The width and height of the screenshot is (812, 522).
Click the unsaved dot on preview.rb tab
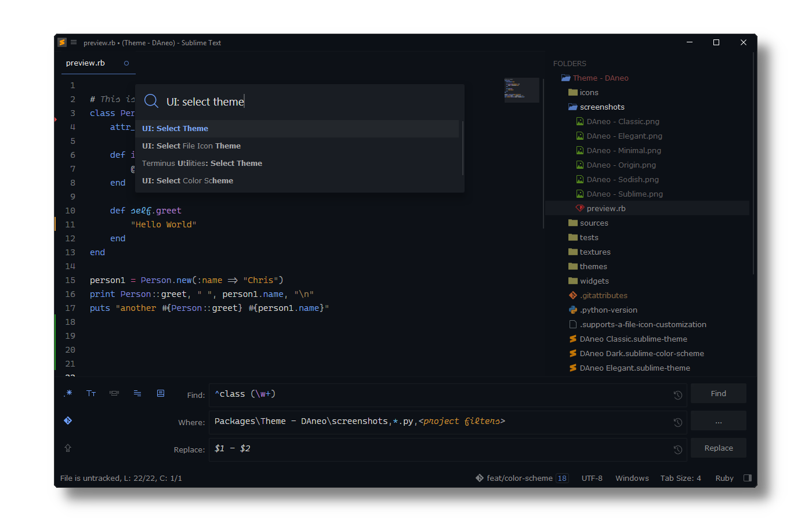click(x=126, y=63)
